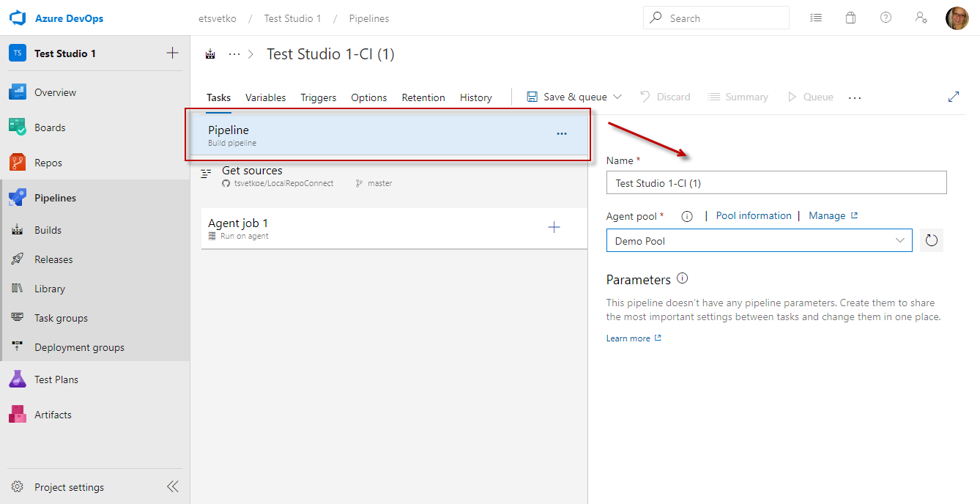This screenshot has width=980, height=504.
Task: Select the Get sources row
Action: click(x=394, y=176)
